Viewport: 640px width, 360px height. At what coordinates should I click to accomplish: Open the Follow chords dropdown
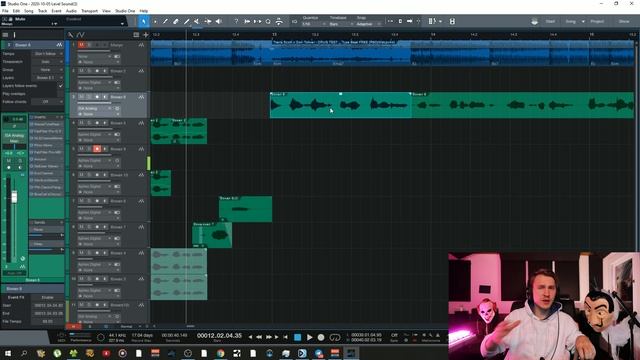pyautogui.click(x=48, y=102)
